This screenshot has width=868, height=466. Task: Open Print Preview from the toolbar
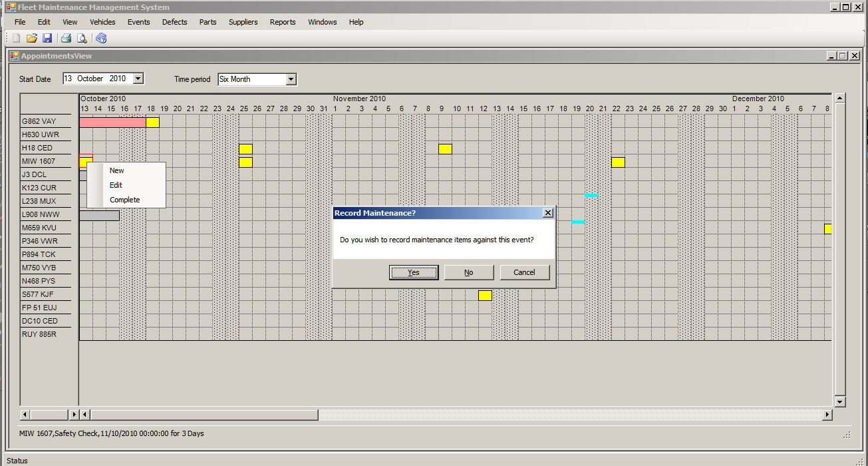pos(82,38)
